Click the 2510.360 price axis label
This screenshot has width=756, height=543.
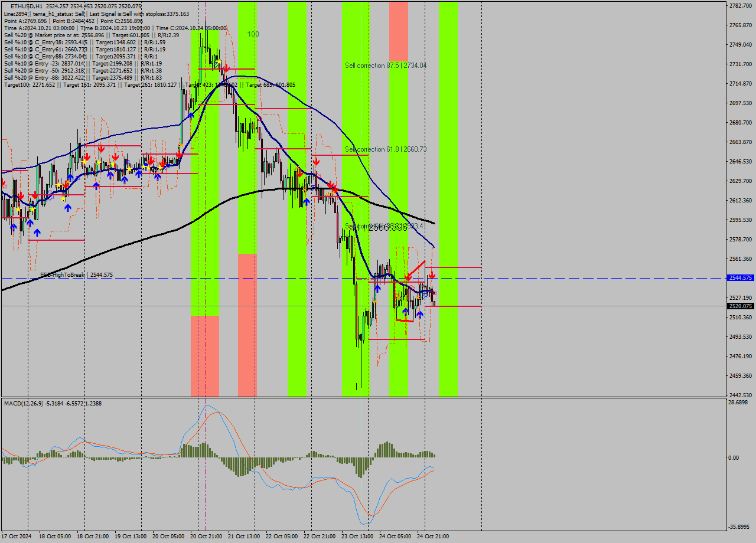pos(741,317)
